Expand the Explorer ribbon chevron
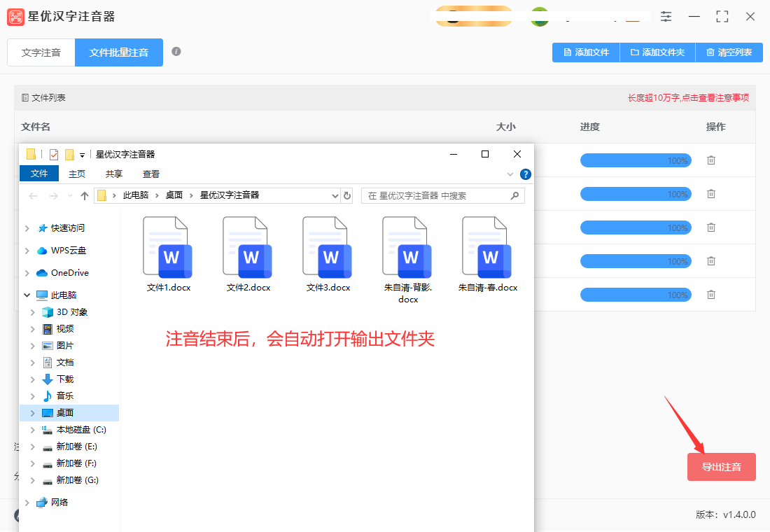The width and height of the screenshot is (770, 532). pyautogui.click(x=510, y=174)
